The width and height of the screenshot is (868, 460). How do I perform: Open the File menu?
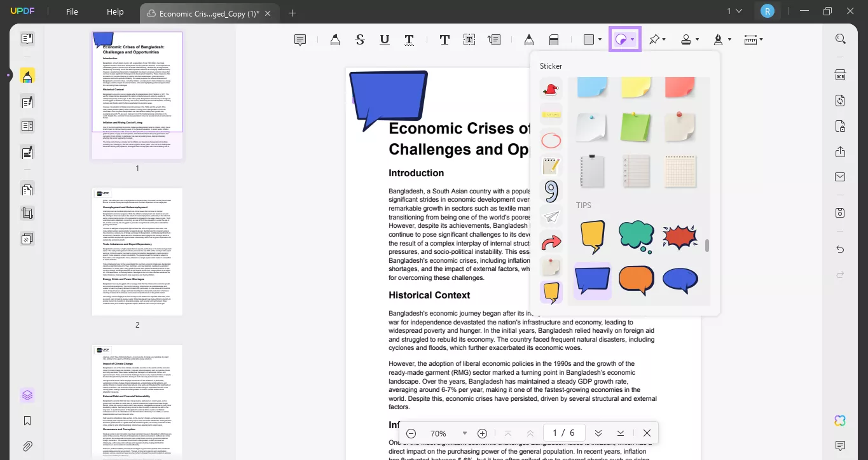coord(72,12)
